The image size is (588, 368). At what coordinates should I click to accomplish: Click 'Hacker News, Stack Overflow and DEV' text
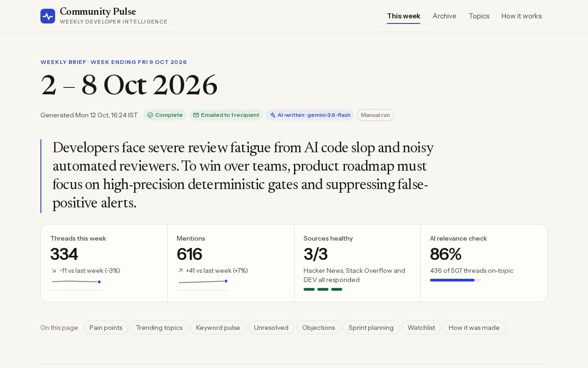coord(354,275)
